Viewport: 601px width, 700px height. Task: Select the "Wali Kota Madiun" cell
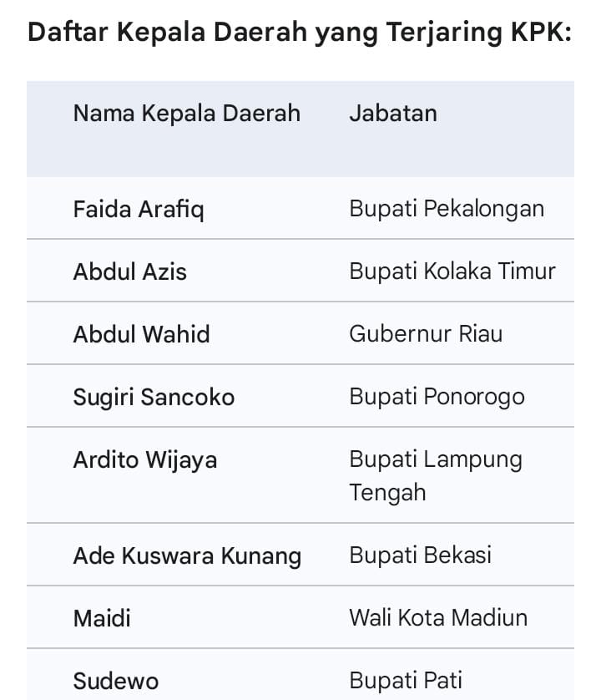(438, 618)
